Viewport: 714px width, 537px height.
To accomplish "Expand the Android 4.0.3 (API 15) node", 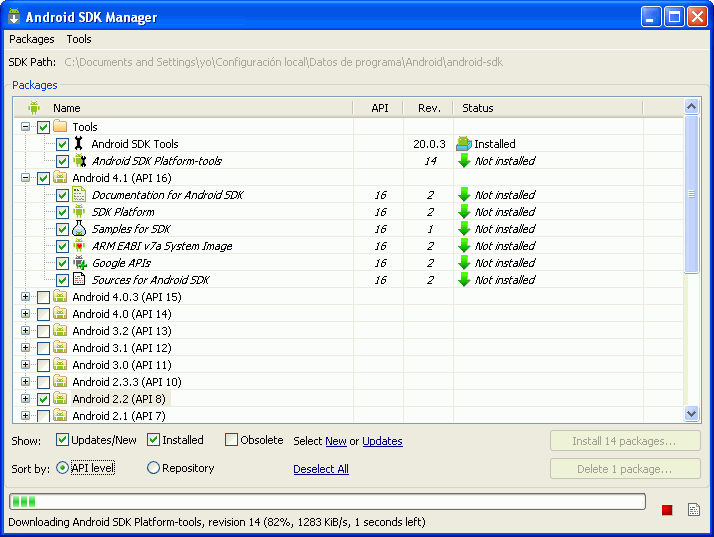I will click(x=26, y=297).
